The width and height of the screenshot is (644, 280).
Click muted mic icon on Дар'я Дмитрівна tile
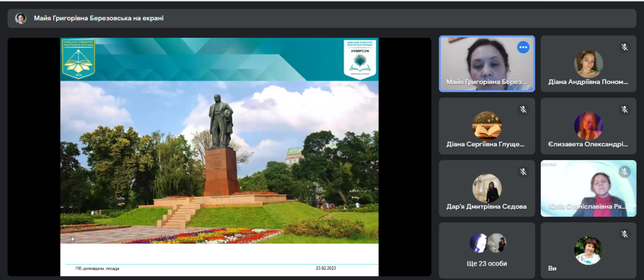(x=523, y=172)
